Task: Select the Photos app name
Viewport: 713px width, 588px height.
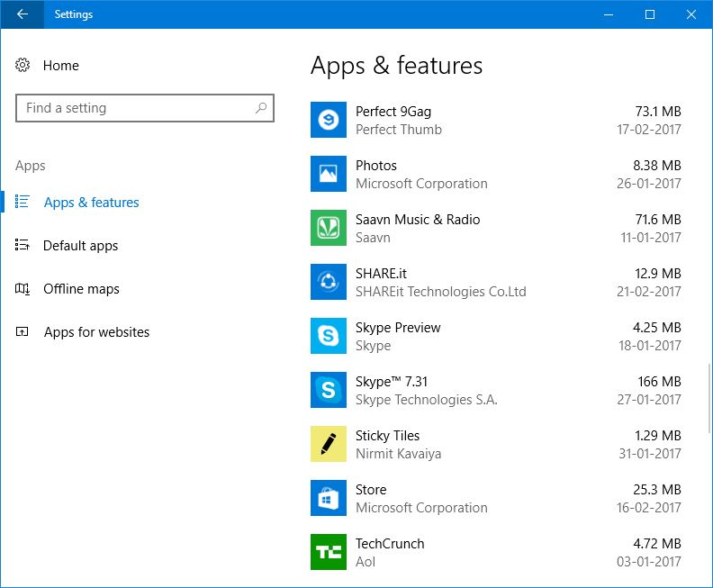Action: point(376,166)
